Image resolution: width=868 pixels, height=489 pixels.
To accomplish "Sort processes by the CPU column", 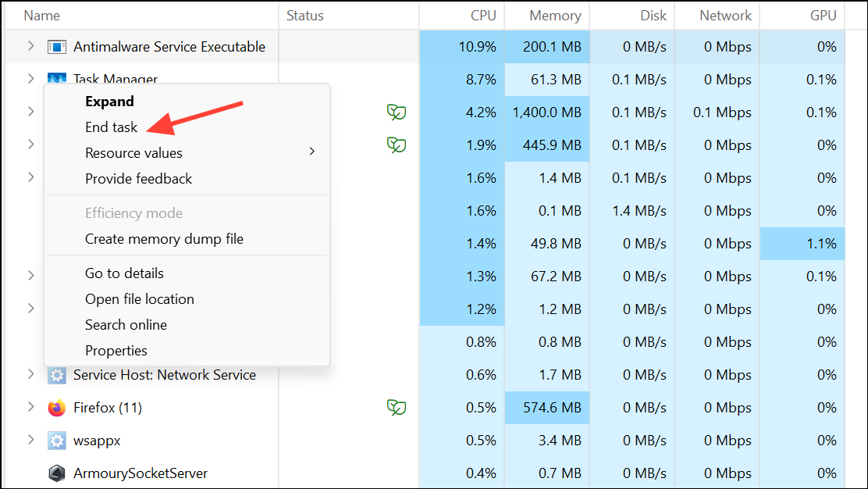I will (x=483, y=15).
